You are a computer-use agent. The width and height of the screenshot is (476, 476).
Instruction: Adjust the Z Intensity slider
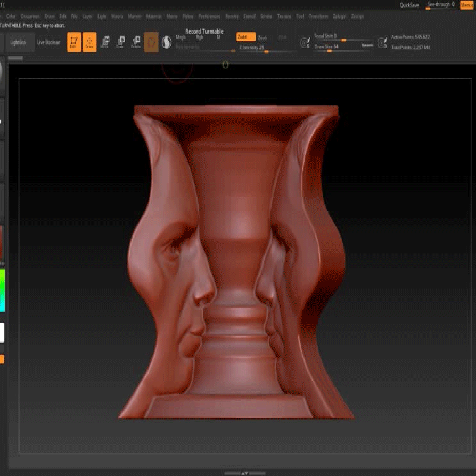click(266, 49)
